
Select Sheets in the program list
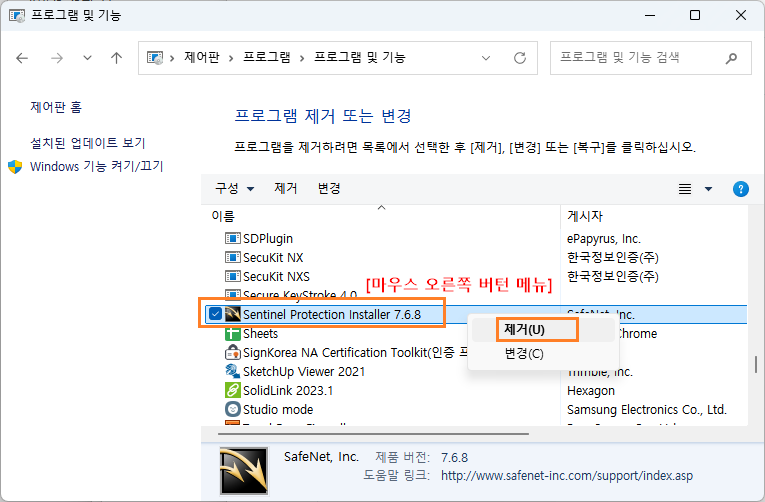tap(261, 334)
